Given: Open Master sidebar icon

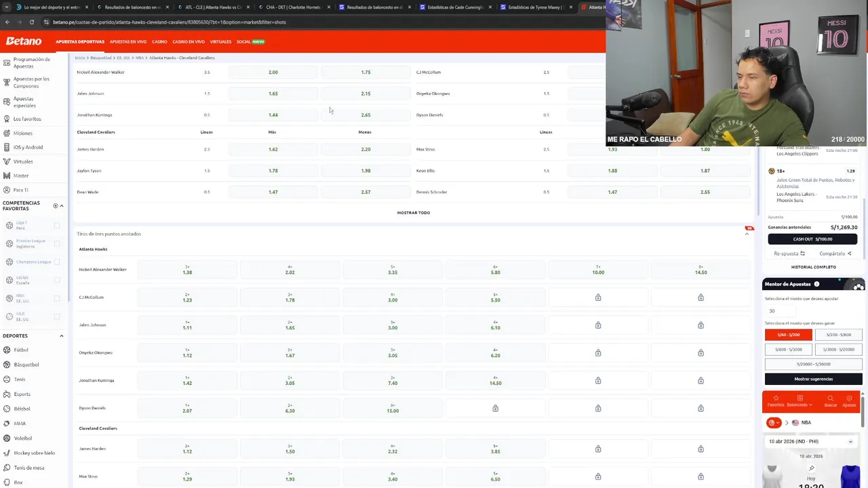Looking at the screenshot, I should pos(6,176).
